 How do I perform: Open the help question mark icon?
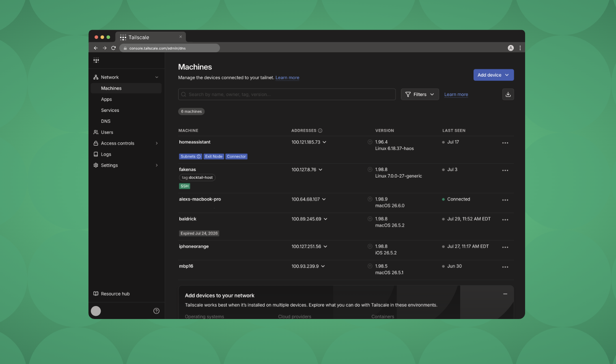pyautogui.click(x=156, y=311)
